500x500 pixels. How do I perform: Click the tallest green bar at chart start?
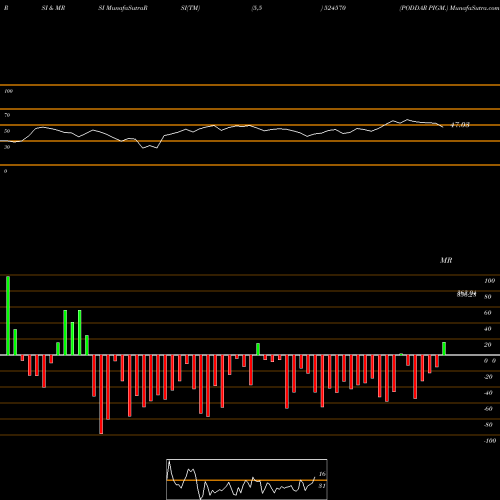click(8, 315)
